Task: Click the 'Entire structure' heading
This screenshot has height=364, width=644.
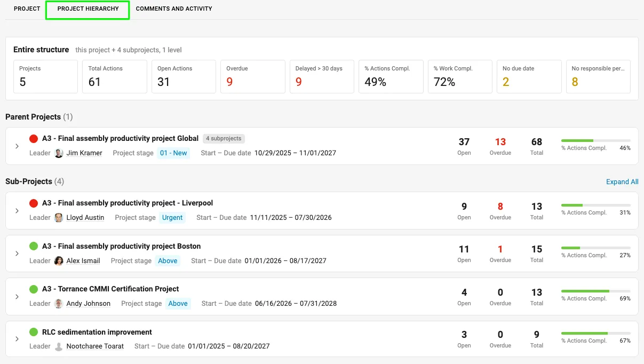Action: pyautogui.click(x=41, y=50)
